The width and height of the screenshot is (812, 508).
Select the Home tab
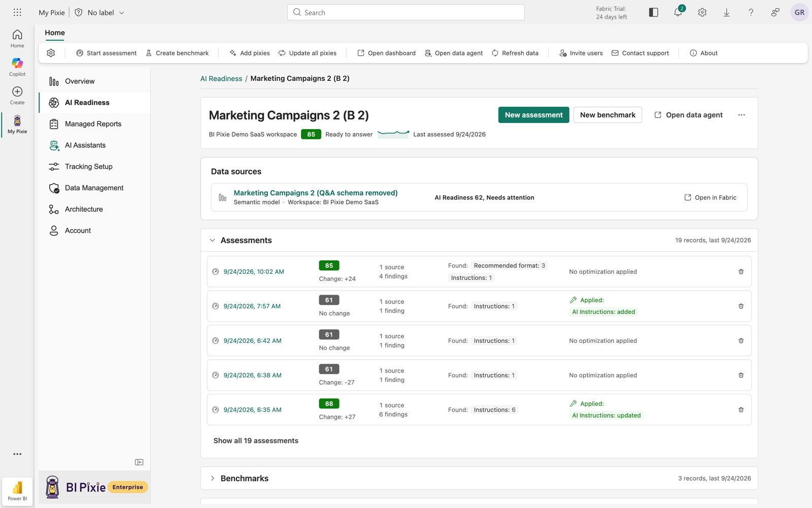tap(55, 33)
